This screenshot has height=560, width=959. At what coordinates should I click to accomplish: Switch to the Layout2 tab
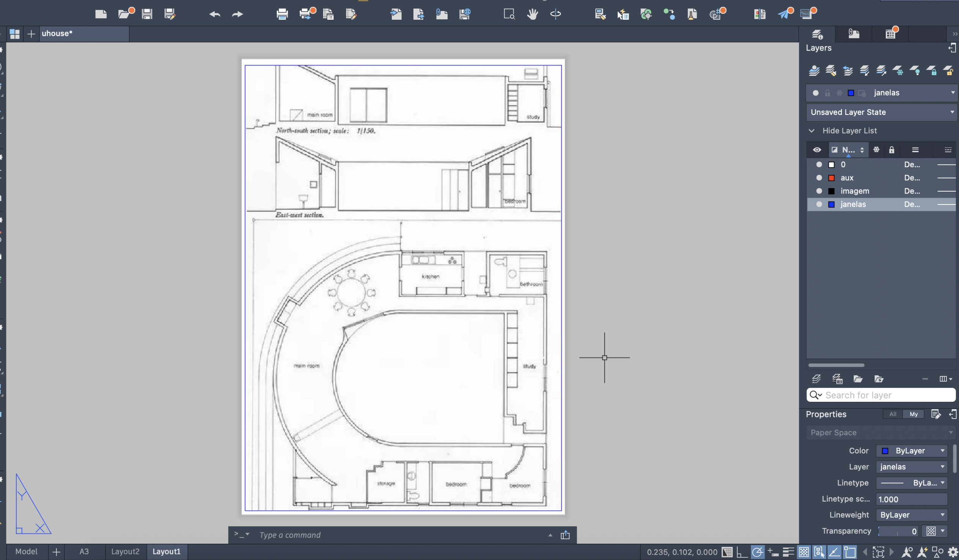coord(125,552)
